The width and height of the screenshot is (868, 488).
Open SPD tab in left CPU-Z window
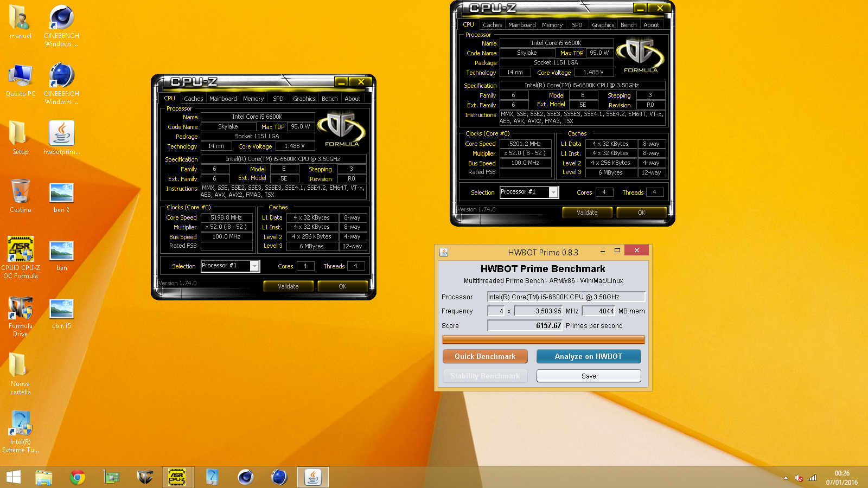[x=278, y=99]
